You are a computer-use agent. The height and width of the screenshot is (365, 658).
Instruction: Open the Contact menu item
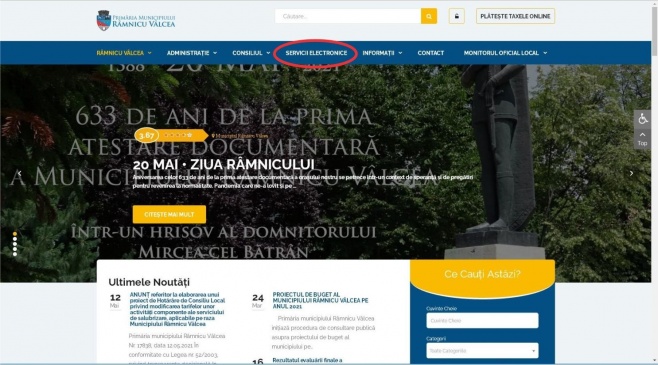click(431, 53)
